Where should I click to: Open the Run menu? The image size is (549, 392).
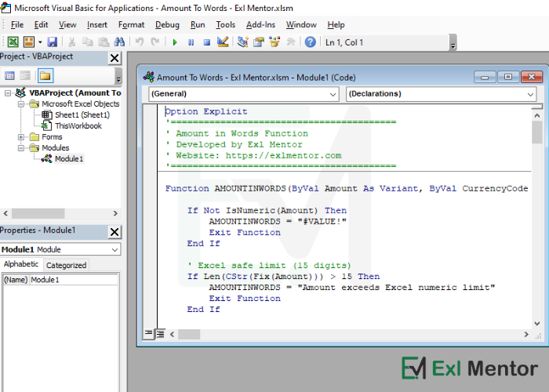tap(198, 25)
